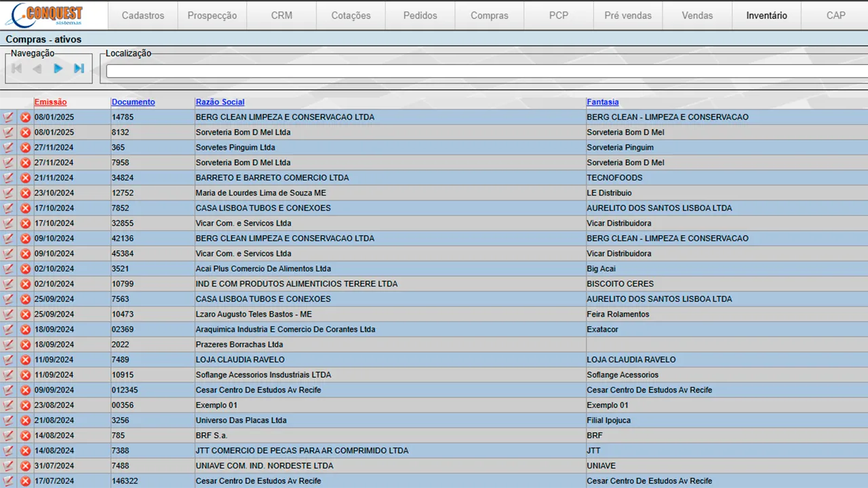This screenshot has height=488, width=868.
Task: Edit the document 7563 row
Action: 8,299
